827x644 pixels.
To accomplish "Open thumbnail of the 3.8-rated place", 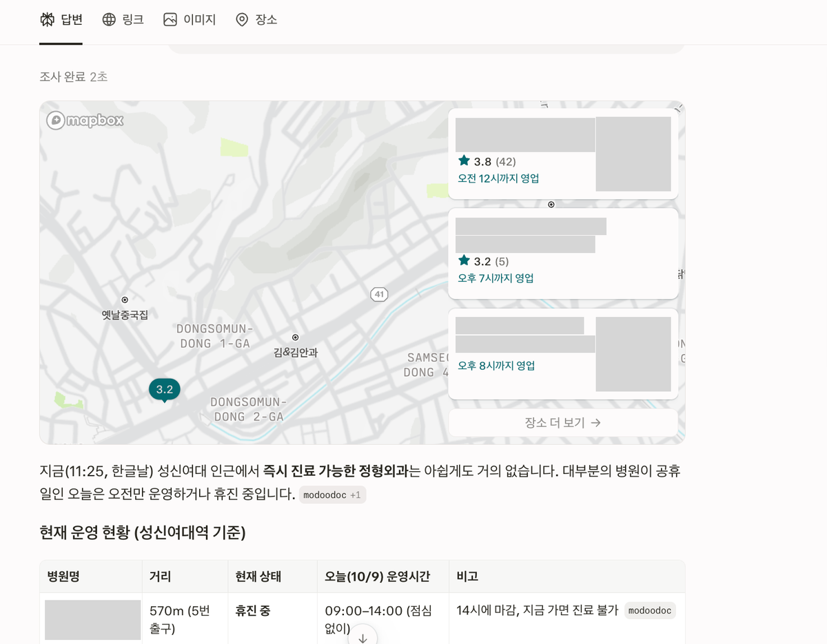I will [633, 154].
